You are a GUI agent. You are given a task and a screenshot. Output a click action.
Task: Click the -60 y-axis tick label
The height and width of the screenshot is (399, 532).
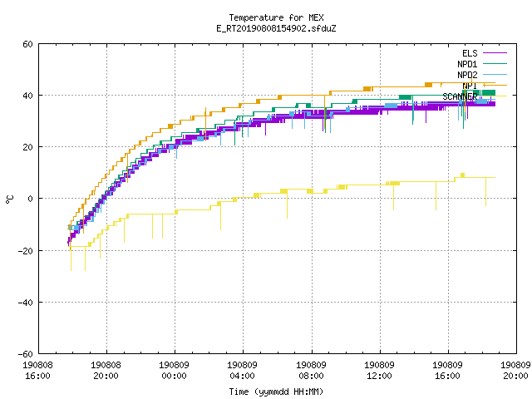point(26,354)
